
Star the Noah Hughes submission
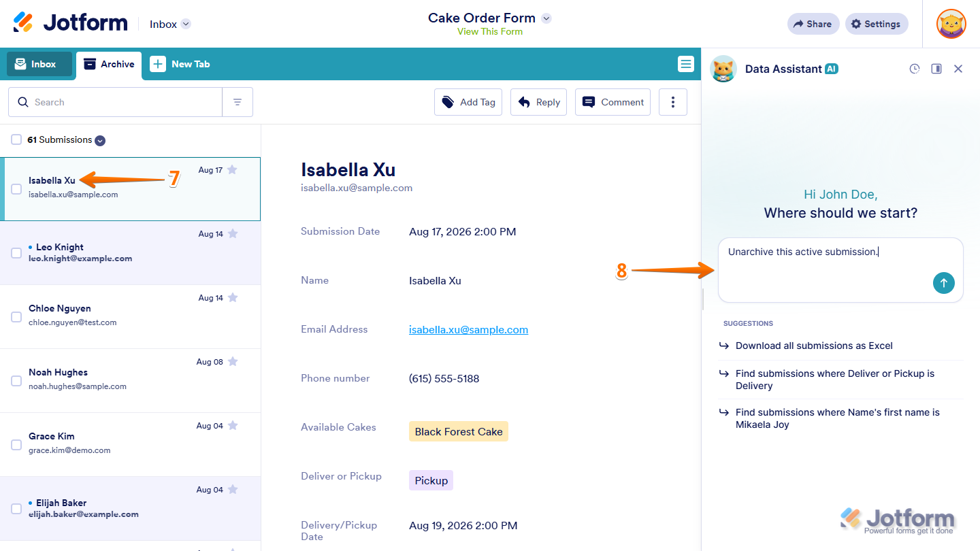(x=232, y=361)
